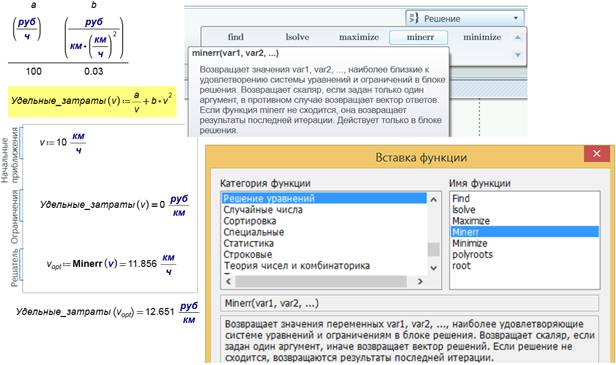Click category list scroll up arrow
Viewport: 616px width, 365px height.
[434, 200]
